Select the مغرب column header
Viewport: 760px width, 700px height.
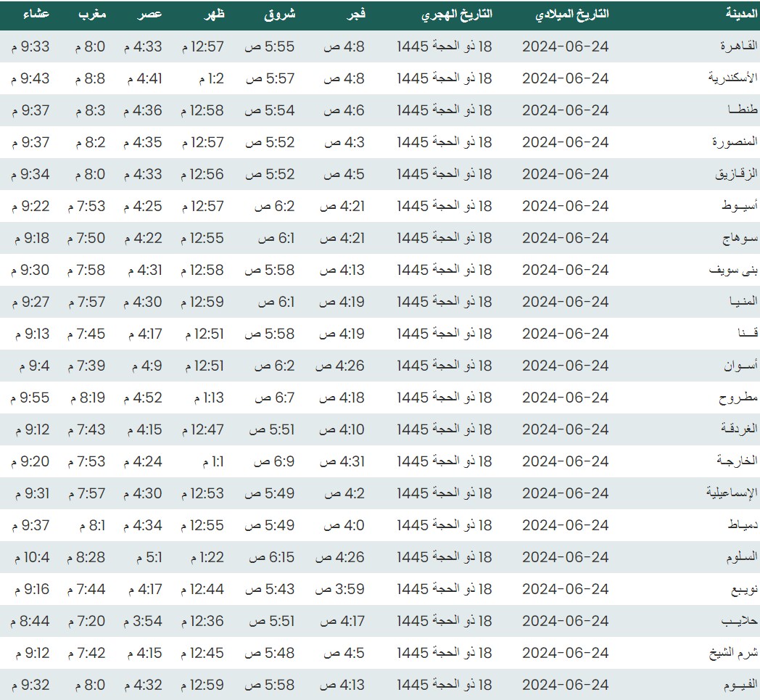pos(93,15)
